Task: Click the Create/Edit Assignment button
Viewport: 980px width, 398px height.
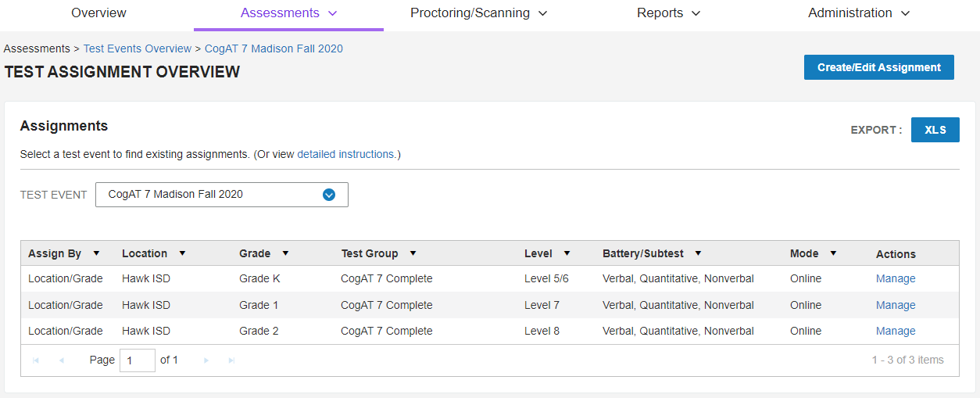Action: point(878,67)
